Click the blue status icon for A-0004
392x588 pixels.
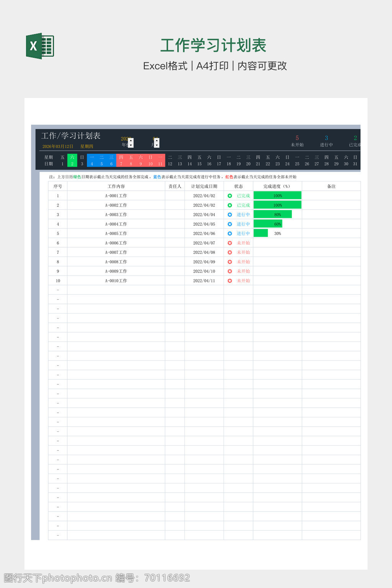tap(230, 224)
